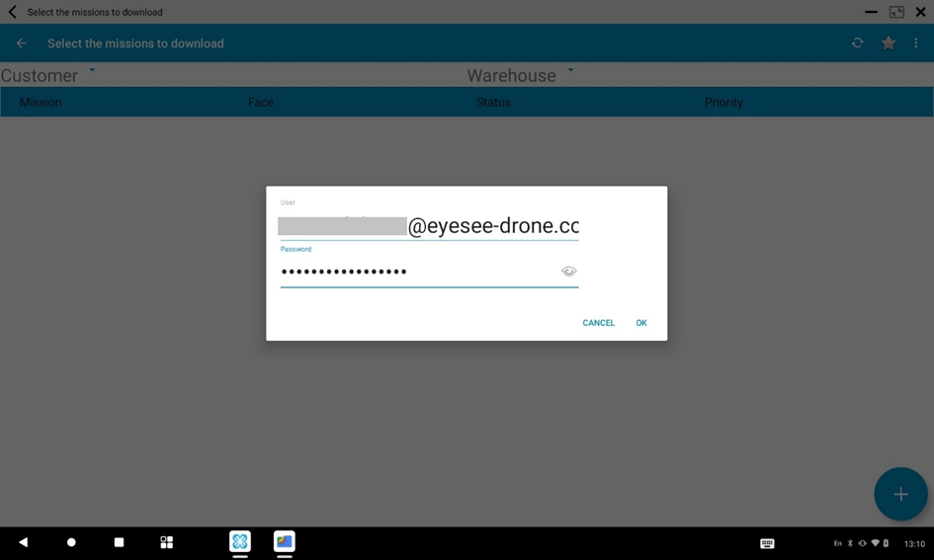The height and width of the screenshot is (560, 934).
Task: Click the star favorites icon
Action: [889, 43]
